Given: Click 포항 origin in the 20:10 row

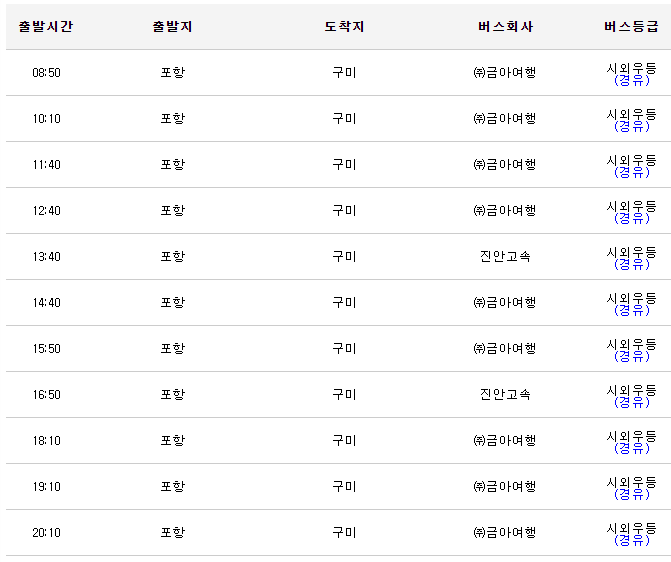Looking at the screenshot, I should (x=173, y=532).
